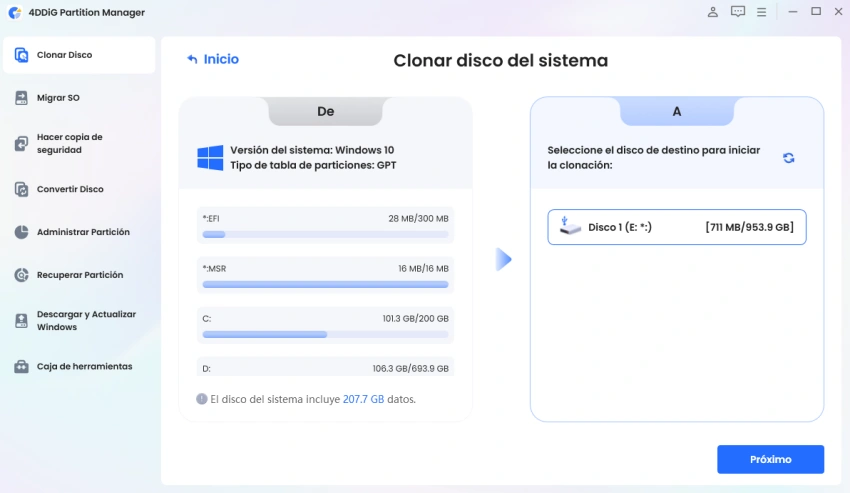This screenshot has width=850, height=493.
Task: Click Tipo de tabla de particiones: GPT
Action: click(x=313, y=165)
